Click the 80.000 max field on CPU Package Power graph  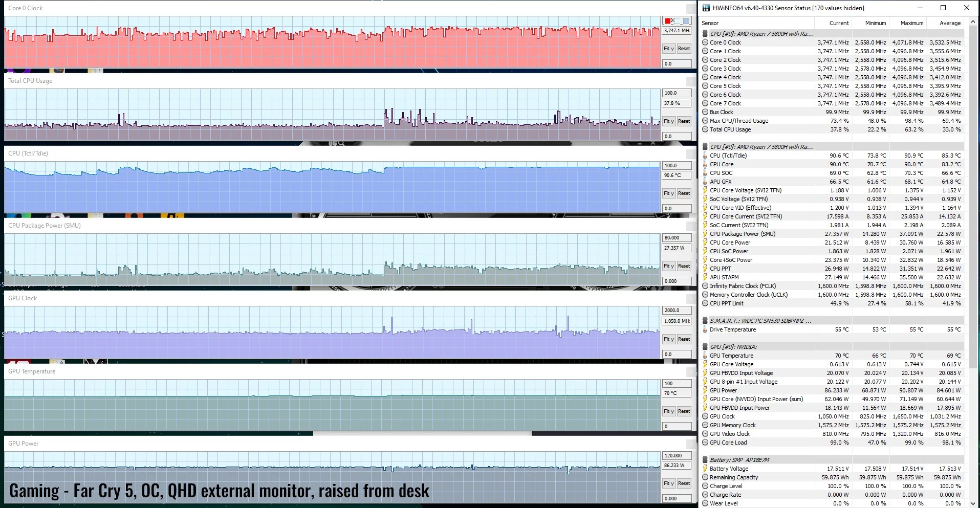pyautogui.click(x=677, y=238)
